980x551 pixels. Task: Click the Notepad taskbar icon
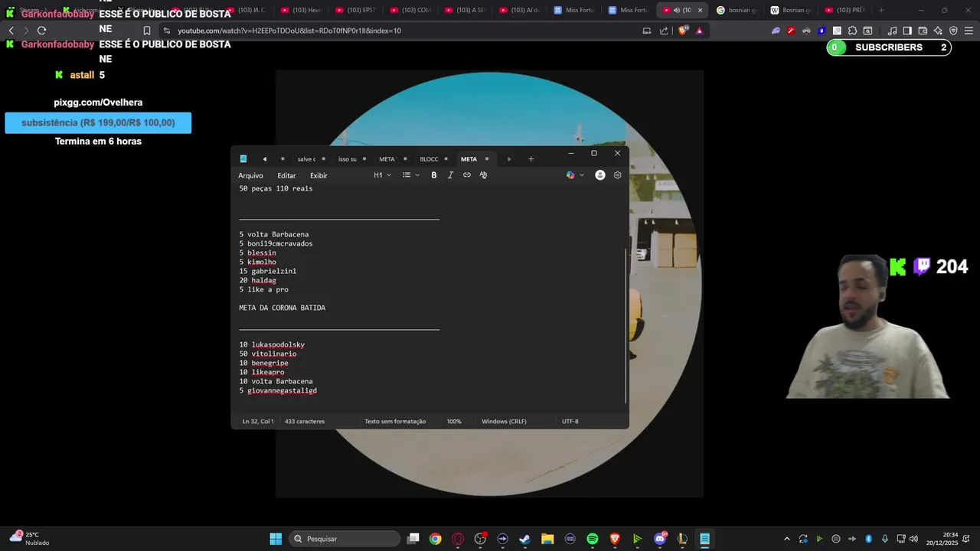click(704, 539)
